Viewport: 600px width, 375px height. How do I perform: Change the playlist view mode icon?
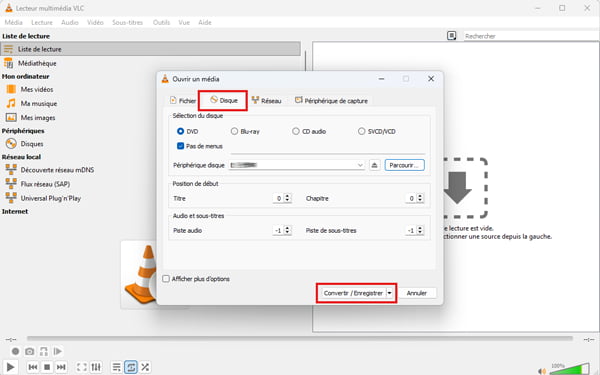pos(452,36)
